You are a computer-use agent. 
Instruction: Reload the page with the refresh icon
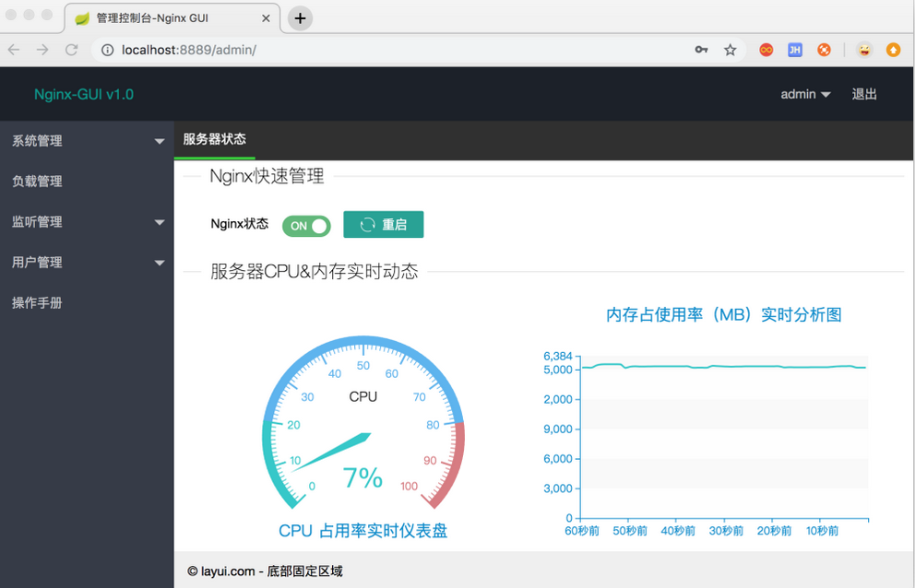click(x=71, y=50)
